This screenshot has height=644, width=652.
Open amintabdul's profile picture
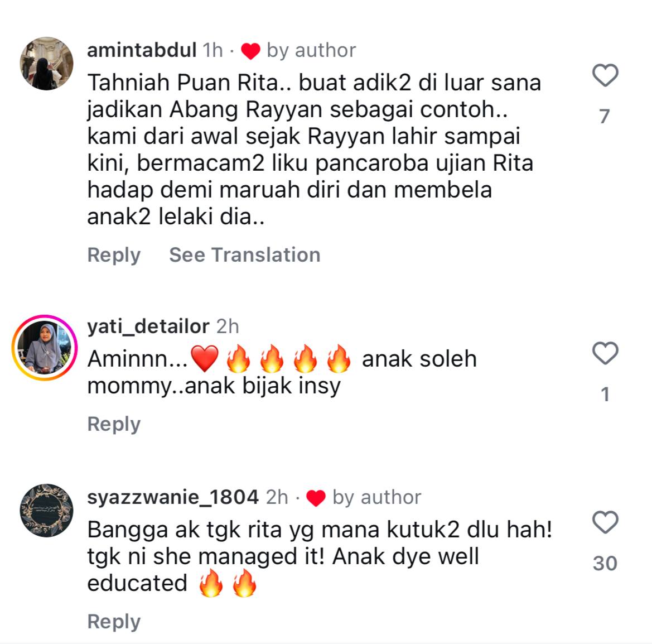(x=47, y=64)
